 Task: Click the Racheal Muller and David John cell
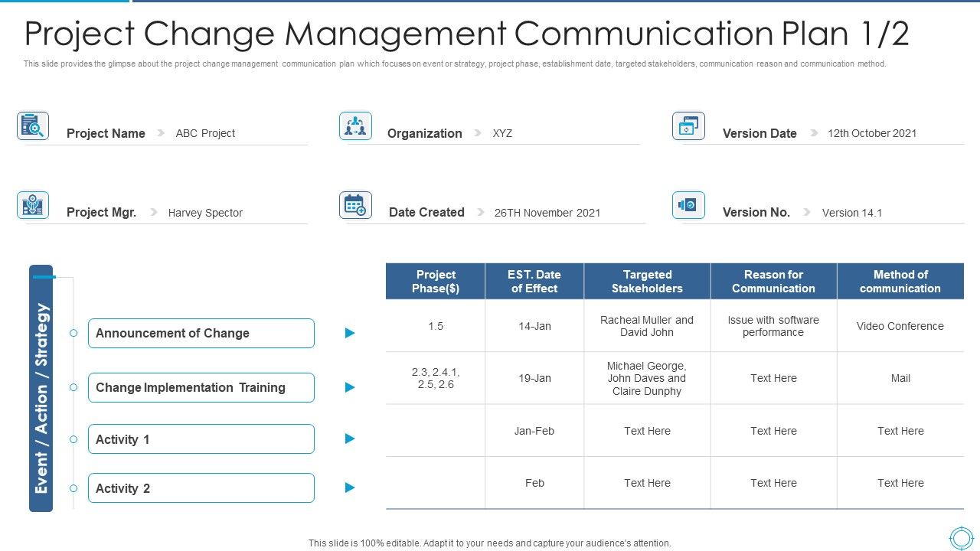click(647, 326)
